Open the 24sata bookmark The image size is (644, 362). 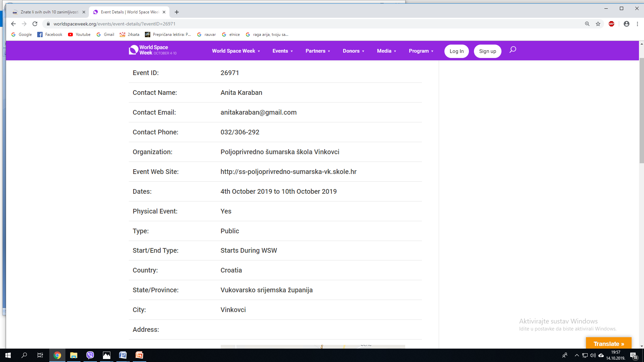click(x=129, y=35)
